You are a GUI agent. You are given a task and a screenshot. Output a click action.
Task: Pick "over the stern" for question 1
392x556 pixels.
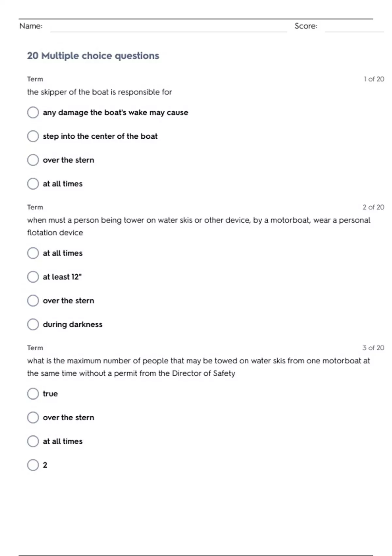(33, 160)
